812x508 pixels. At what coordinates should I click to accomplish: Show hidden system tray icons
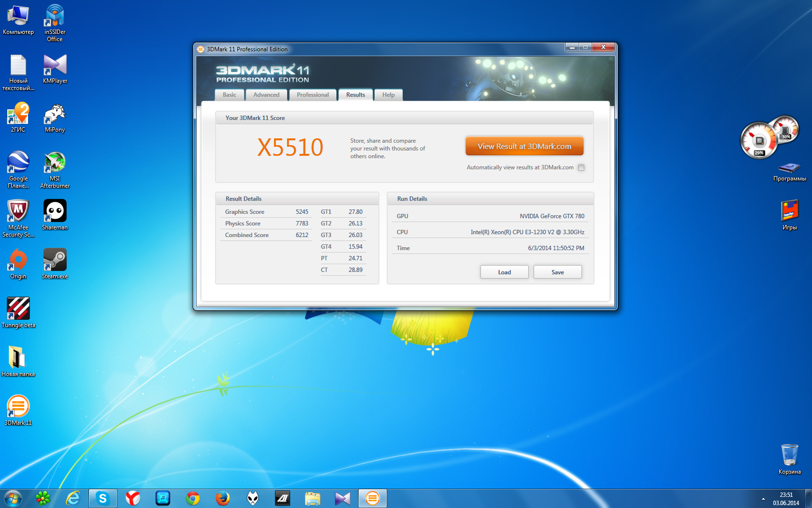tap(763, 499)
